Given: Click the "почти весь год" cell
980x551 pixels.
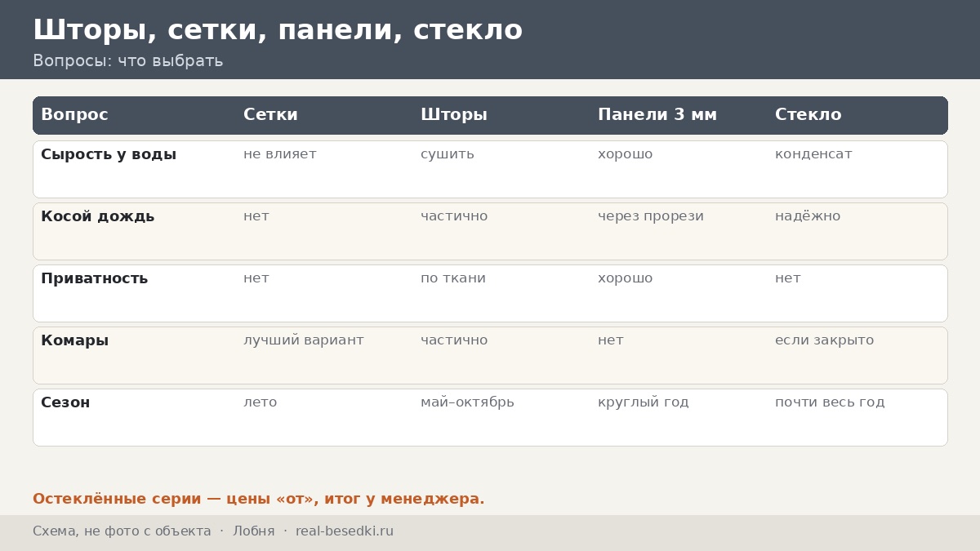Looking at the screenshot, I should coord(830,402).
